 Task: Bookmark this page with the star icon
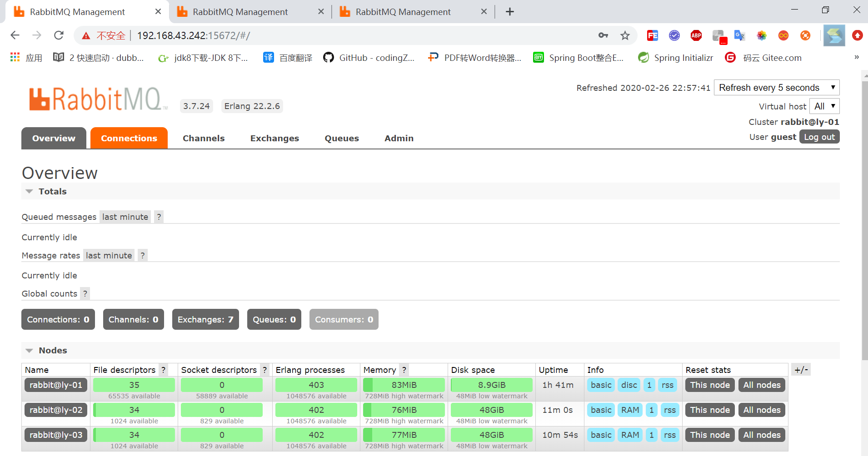click(625, 35)
